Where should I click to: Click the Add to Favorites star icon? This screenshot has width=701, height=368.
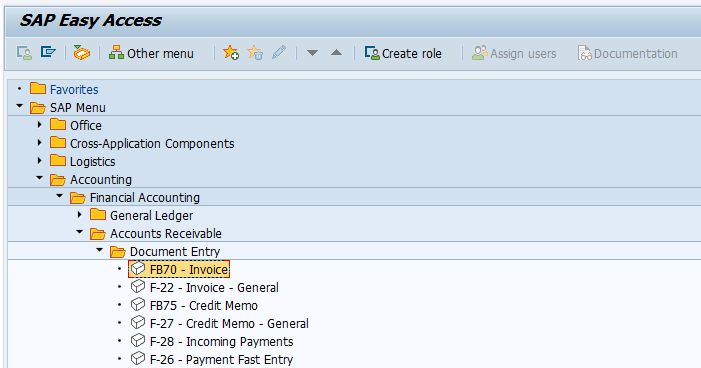click(x=231, y=53)
